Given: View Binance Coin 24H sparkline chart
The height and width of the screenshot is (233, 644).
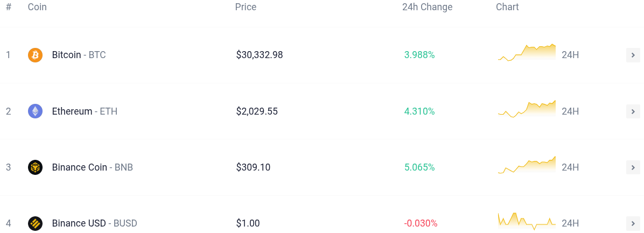Looking at the screenshot, I should [x=527, y=165].
